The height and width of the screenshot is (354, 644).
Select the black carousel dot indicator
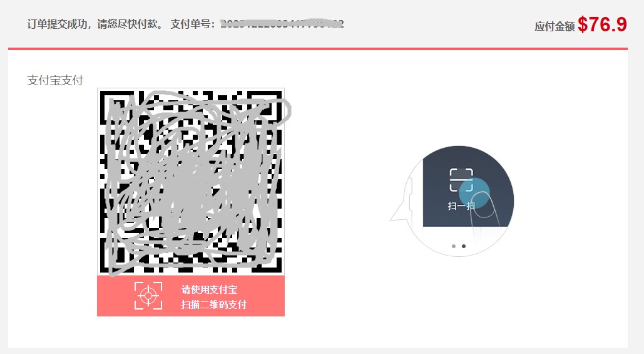click(x=464, y=246)
